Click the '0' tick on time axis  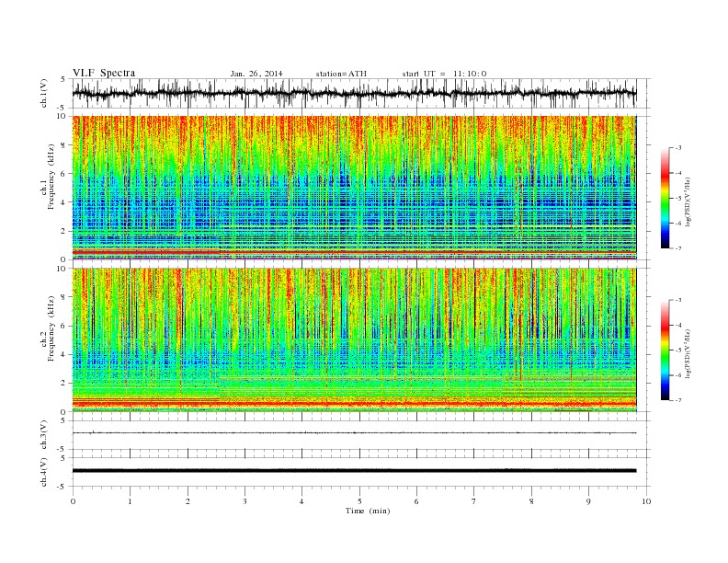(x=73, y=501)
